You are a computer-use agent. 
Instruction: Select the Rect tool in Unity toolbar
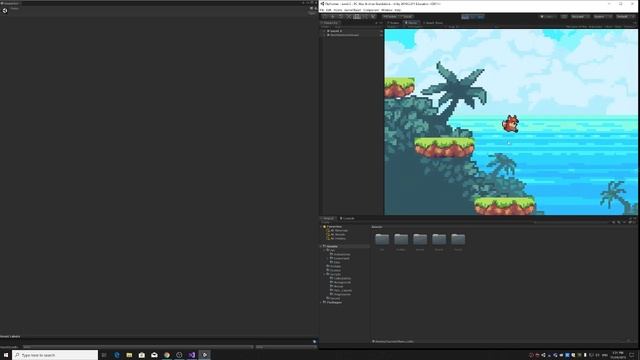[357, 17]
